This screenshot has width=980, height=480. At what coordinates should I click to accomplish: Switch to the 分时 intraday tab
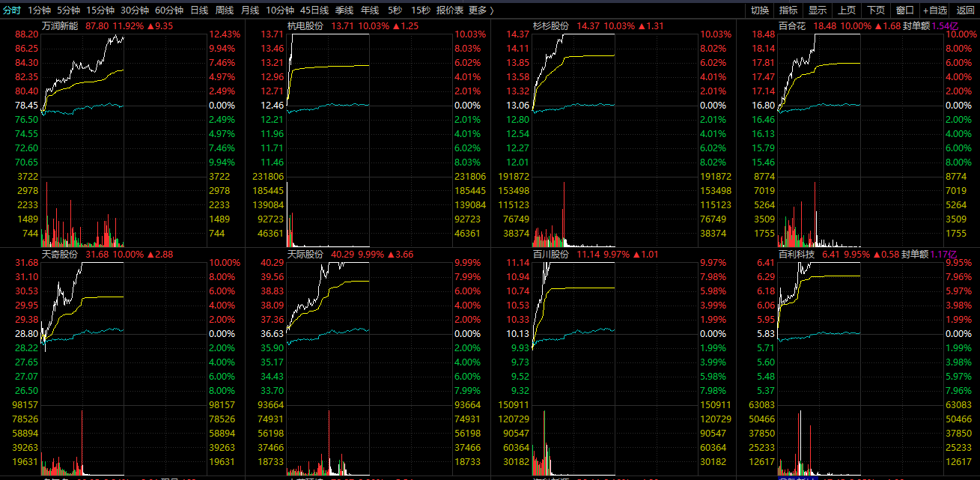[12, 10]
